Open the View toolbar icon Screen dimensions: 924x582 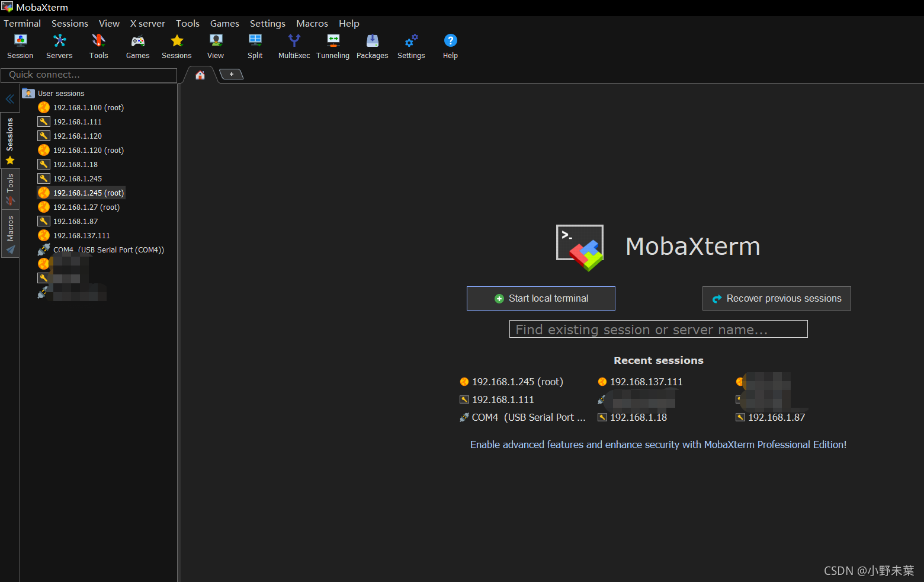pyautogui.click(x=216, y=46)
